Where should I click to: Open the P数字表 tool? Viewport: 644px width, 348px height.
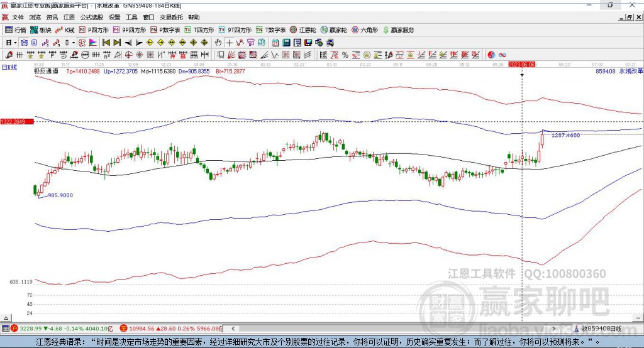(165, 30)
